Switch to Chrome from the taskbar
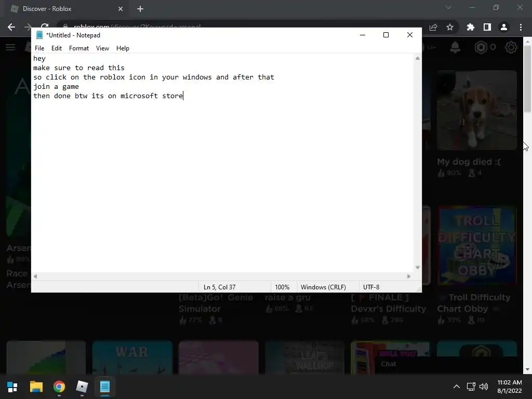The height and width of the screenshot is (399, 532). click(59, 387)
